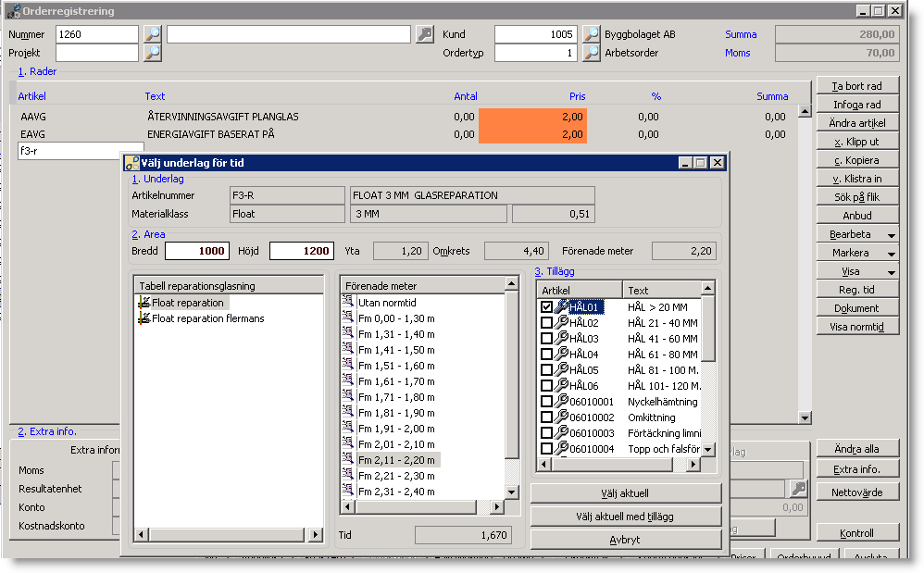Select the 2. Area section label
924x573 pixels.
click(x=148, y=234)
